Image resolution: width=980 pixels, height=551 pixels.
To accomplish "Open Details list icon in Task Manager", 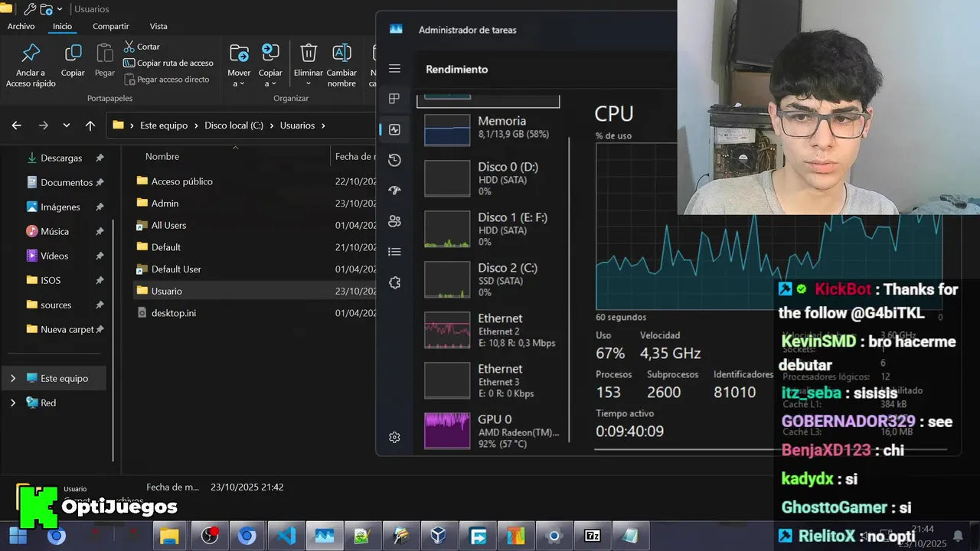I will 394,252.
